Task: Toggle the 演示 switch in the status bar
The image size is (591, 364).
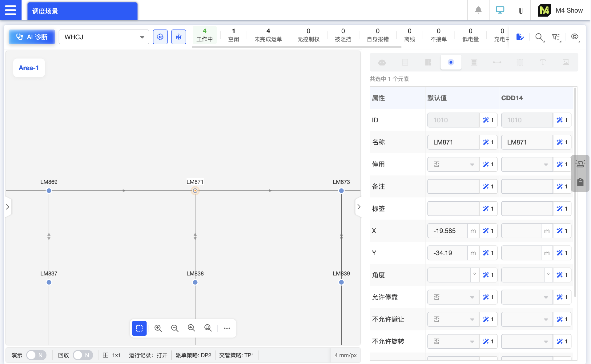Action: click(36, 355)
